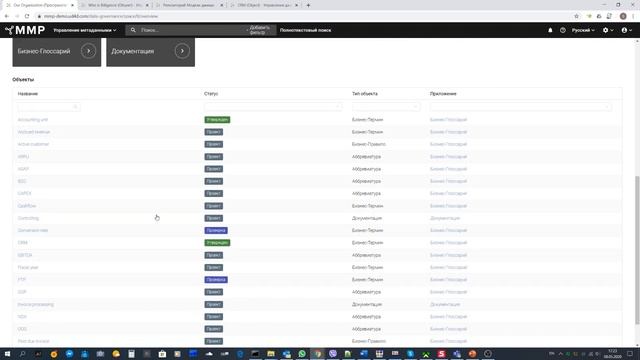Switch to the CRM Object browser tab

point(264,5)
